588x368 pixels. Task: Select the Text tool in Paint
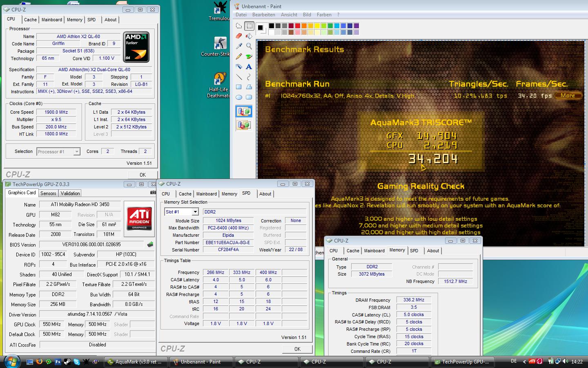point(249,67)
